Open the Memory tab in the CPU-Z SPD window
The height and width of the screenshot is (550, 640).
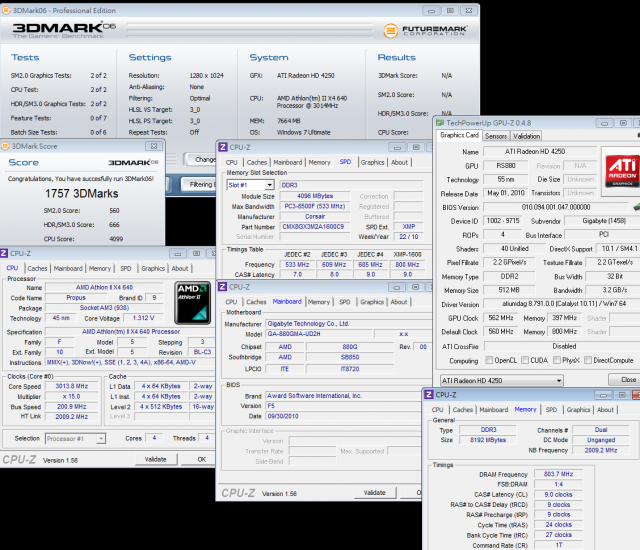click(319, 162)
